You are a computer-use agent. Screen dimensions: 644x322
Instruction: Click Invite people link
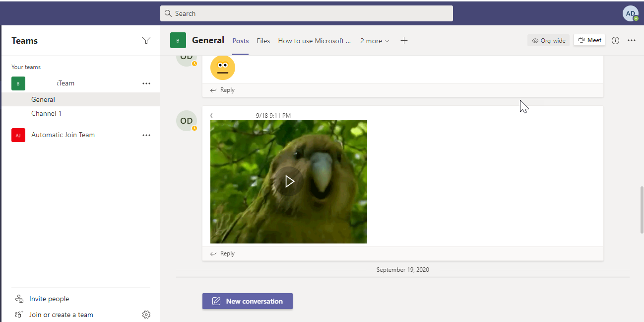pyautogui.click(x=49, y=299)
